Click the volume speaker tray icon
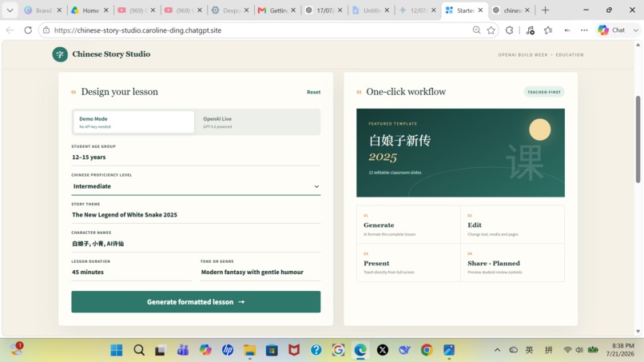The image size is (644, 362). 579,350
